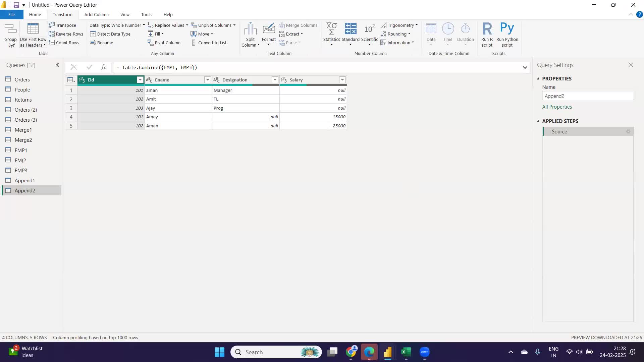Click the table corner menu icon
The width and height of the screenshot is (644, 362).
71,80
